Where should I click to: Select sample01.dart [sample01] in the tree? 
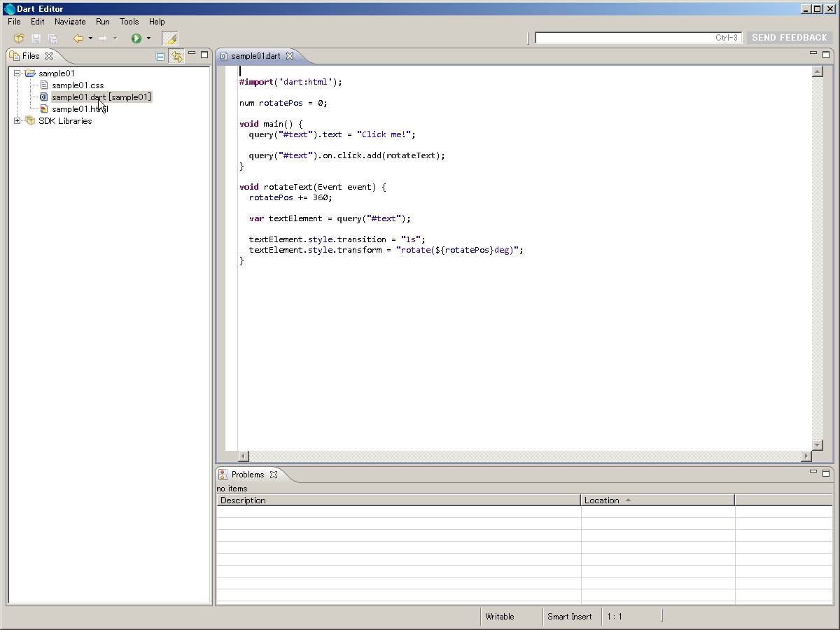[101, 97]
